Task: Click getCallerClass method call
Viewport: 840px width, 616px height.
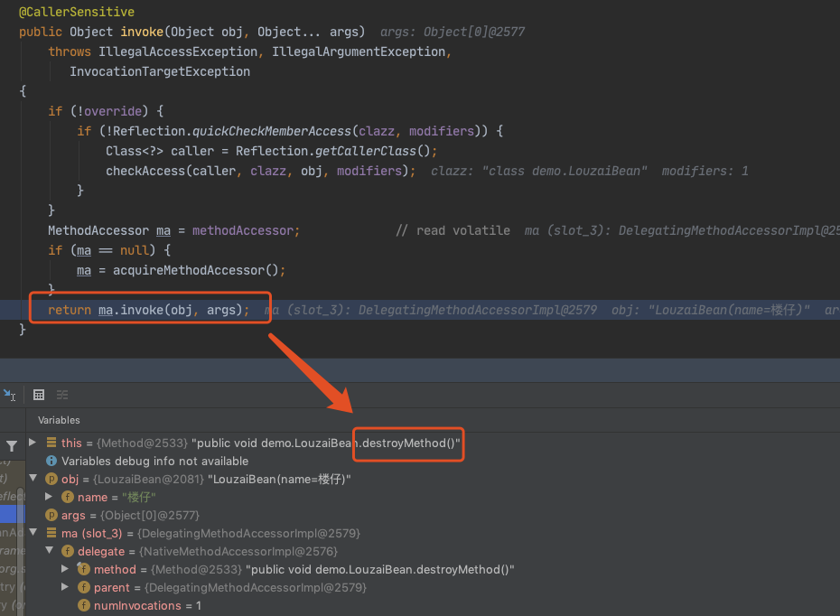Action: [366, 151]
